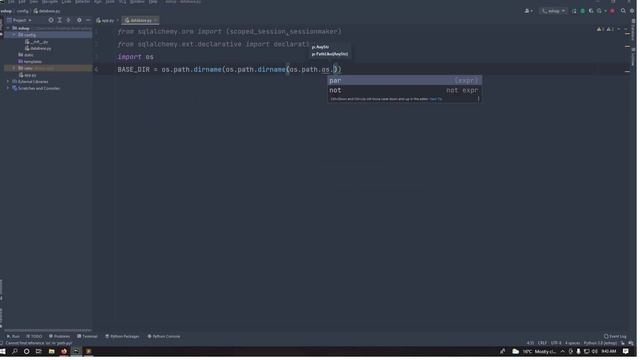
Task: Open the Project panel gear settings
Action: (x=79, y=20)
